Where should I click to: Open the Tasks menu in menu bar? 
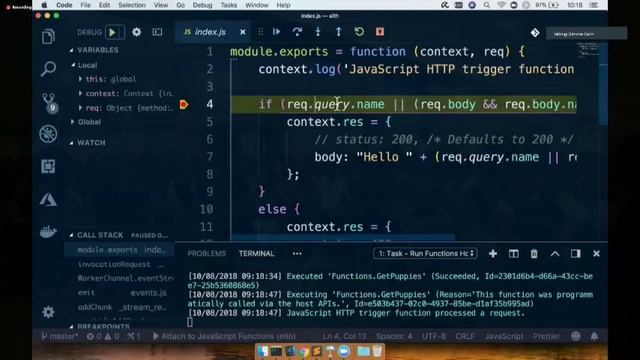229,5
